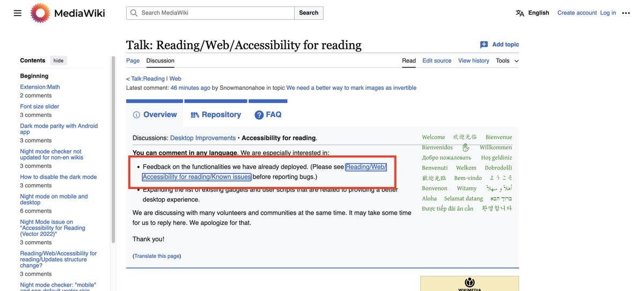Image resolution: width=644 pixels, height=291 pixels.
Task: Hide the Contents sidebar
Action: pyautogui.click(x=58, y=61)
